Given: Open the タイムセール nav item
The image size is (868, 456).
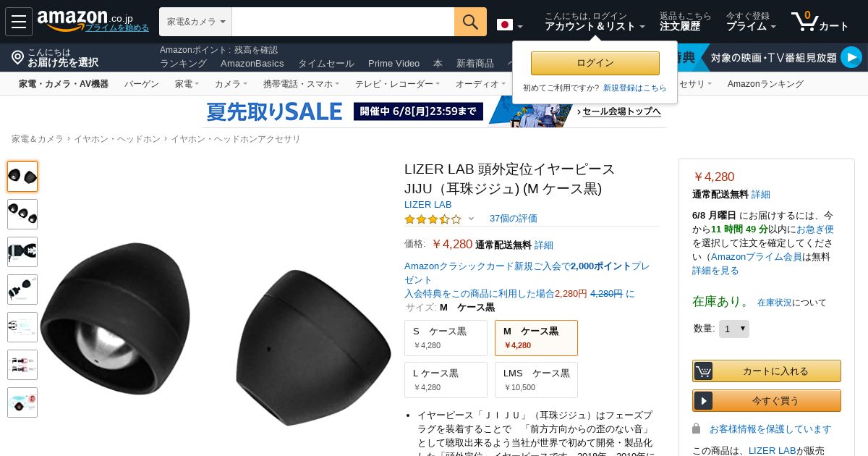Looking at the screenshot, I should [326, 63].
